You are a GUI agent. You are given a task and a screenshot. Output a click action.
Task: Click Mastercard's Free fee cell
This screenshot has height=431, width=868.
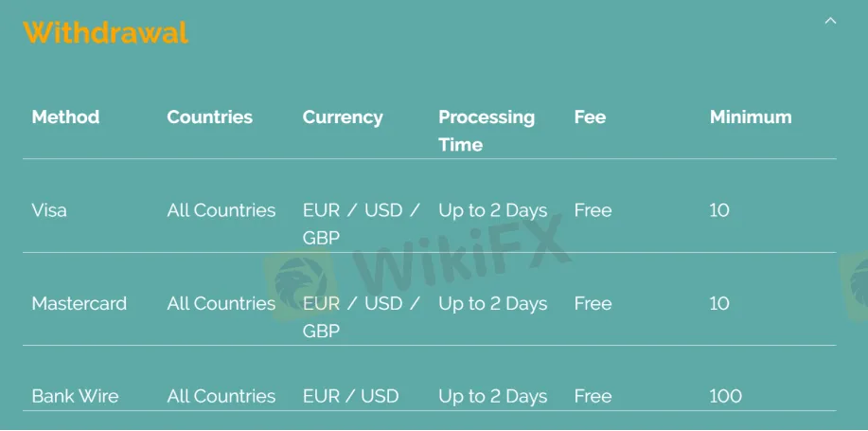(593, 303)
